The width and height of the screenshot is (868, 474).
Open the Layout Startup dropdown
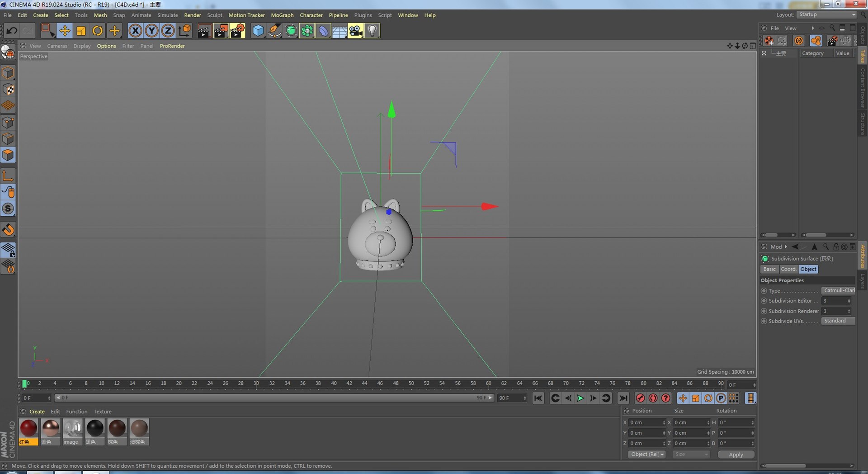click(827, 15)
